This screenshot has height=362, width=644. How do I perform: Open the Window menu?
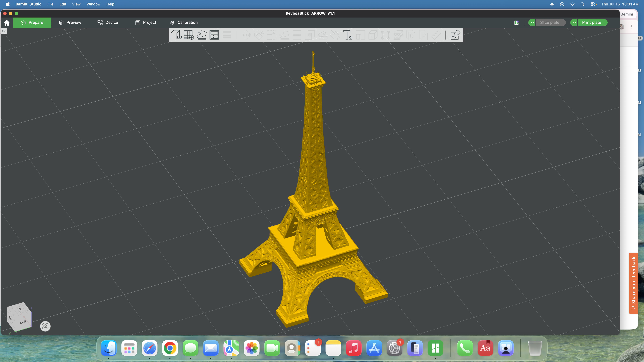93,4
